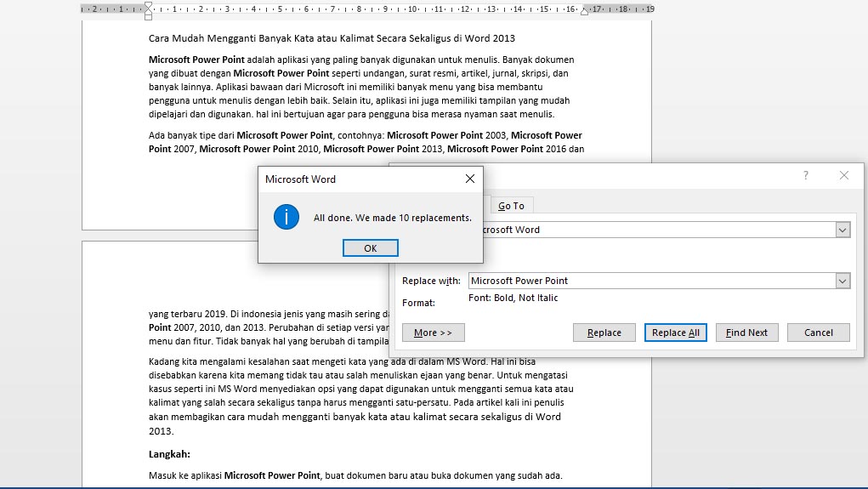Click inside the Find what text field
868x489 pixels.
click(655, 230)
